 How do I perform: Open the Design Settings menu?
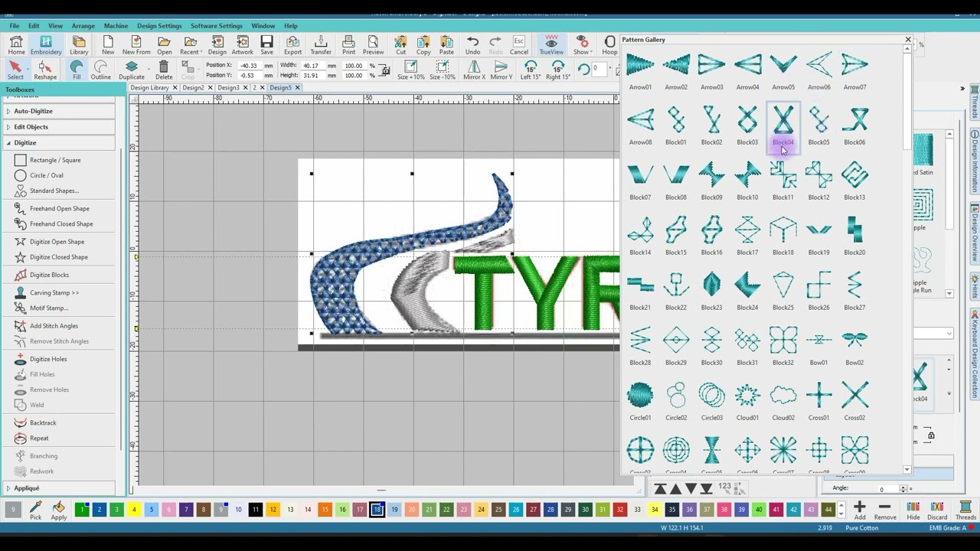[159, 26]
